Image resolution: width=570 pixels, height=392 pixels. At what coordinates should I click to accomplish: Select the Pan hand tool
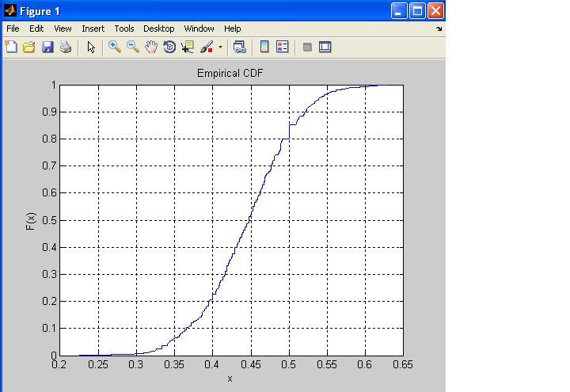click(151, 47)
